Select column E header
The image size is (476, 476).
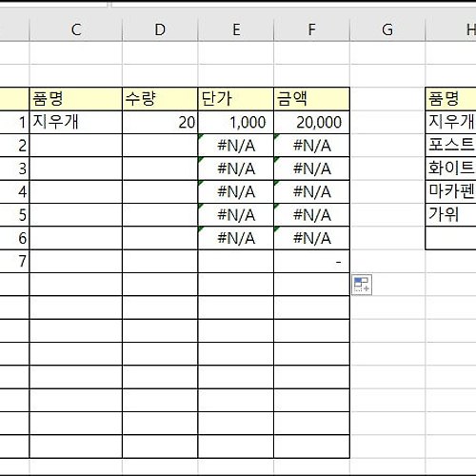(x=236, y=30)
